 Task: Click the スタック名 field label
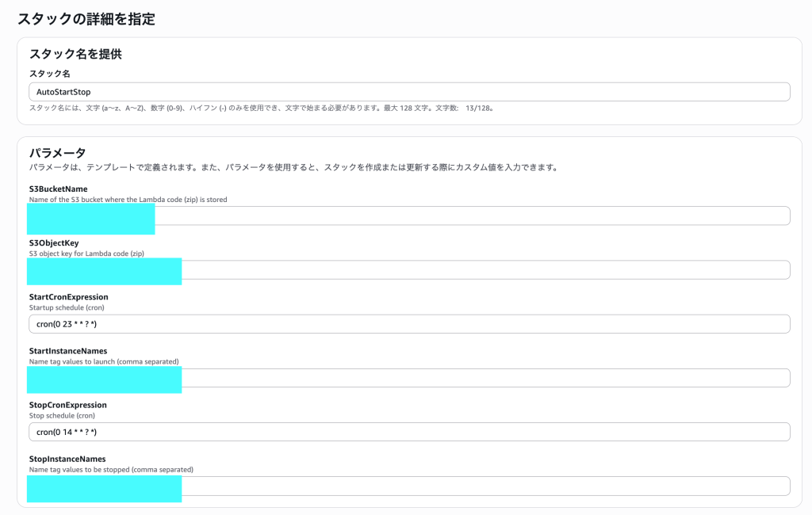49,74
